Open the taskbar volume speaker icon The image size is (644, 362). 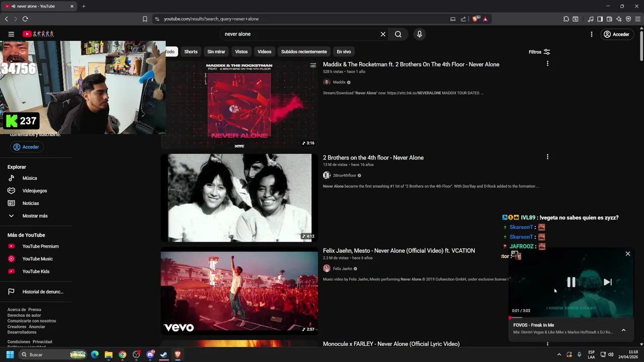[x=611, y=354]
